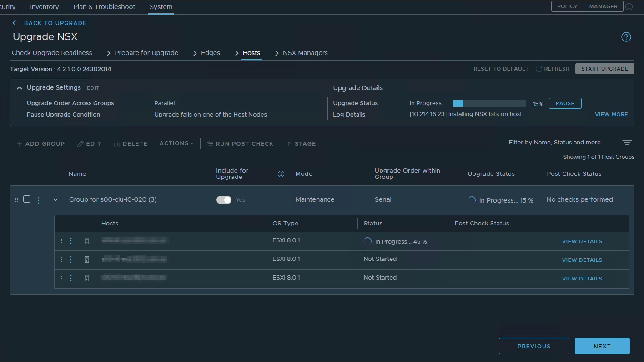The image size is (644, 362).
Task: Go to the Edges step
Action: coord(211,53)
